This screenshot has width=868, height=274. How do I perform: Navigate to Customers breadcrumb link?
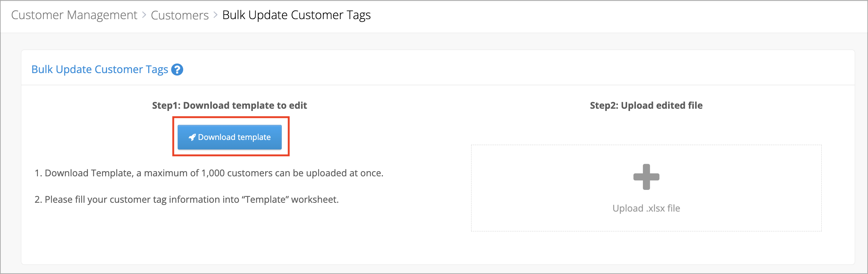tap(179, 15)
